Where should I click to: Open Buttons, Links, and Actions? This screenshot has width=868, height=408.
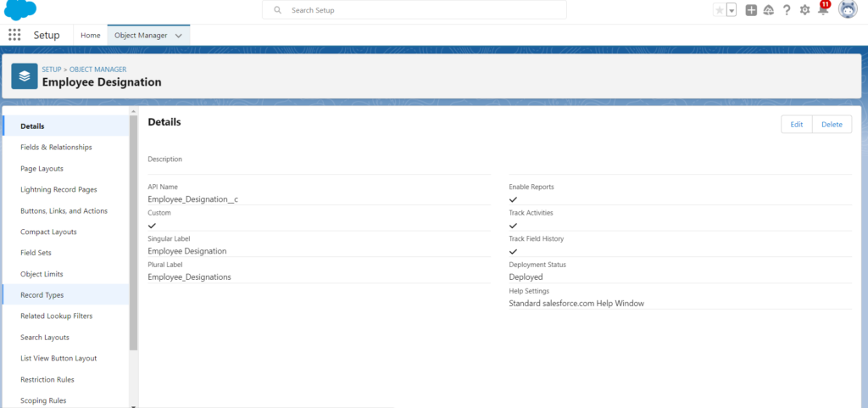[66, 211]
